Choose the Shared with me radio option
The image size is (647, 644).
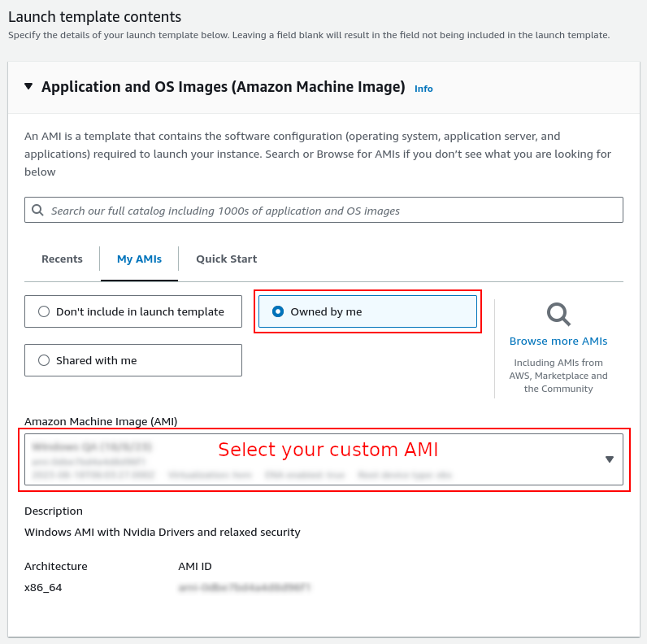point(44,360)
